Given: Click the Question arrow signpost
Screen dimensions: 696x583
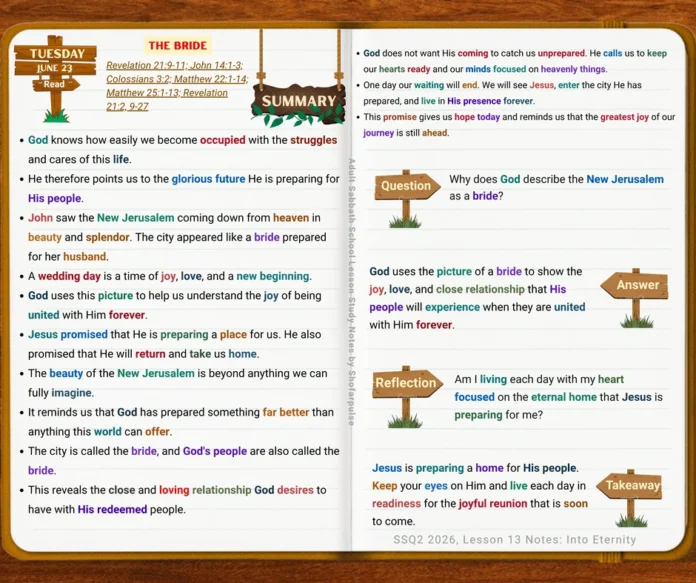Looking at the screenshot, I should pos(407,198).
